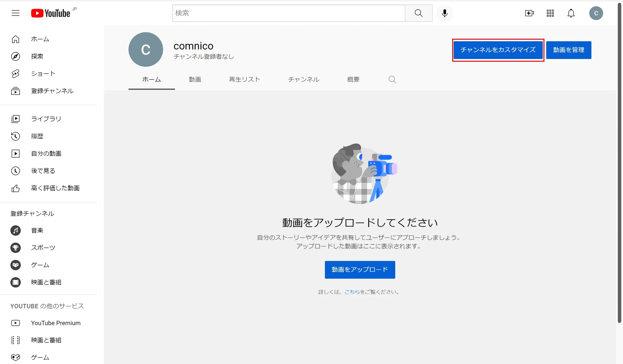This screenshot has height=364, width=623.
Task: Click the YouTube Premium icon
Action: click(x=16, y=323)
